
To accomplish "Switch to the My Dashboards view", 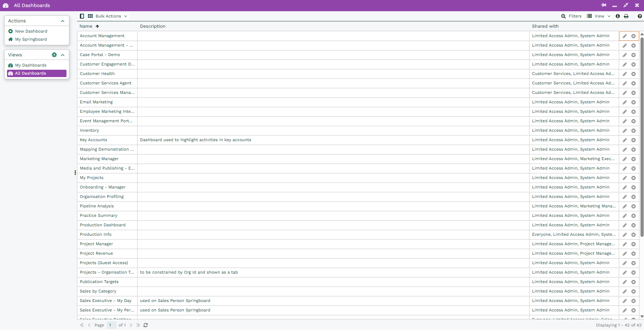I will coord(30,65).
